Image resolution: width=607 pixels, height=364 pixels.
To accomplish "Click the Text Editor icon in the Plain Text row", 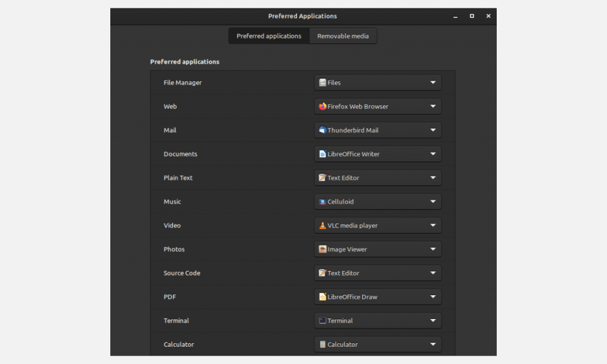I will click(x=322, y=178).
